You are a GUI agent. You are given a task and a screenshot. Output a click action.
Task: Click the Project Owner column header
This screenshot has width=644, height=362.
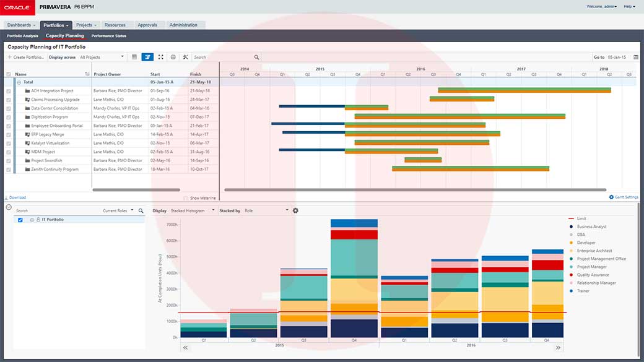pyautogui.click(x=107, y=74)
